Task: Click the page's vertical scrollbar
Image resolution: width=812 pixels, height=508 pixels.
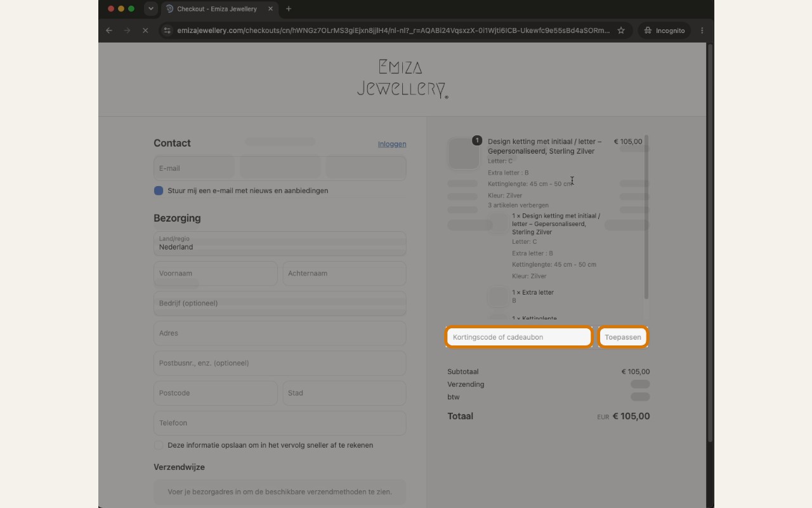Action: 710,243
